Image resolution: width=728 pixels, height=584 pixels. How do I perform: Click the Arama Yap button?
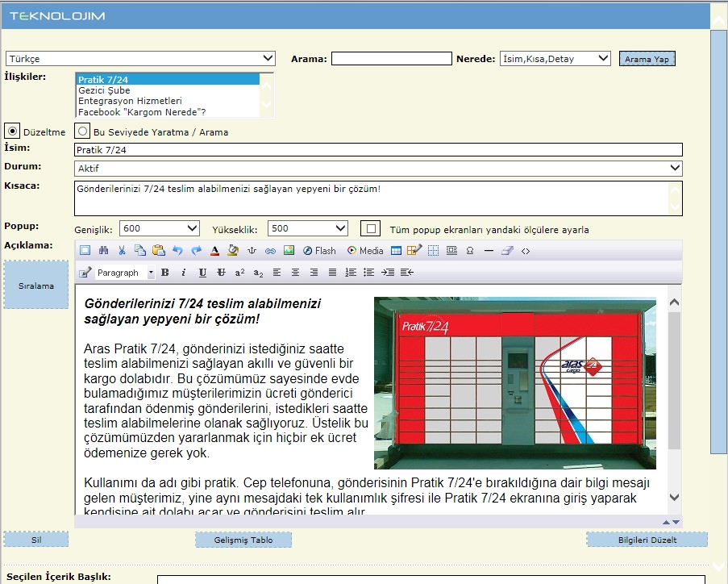tap(647, 59)
